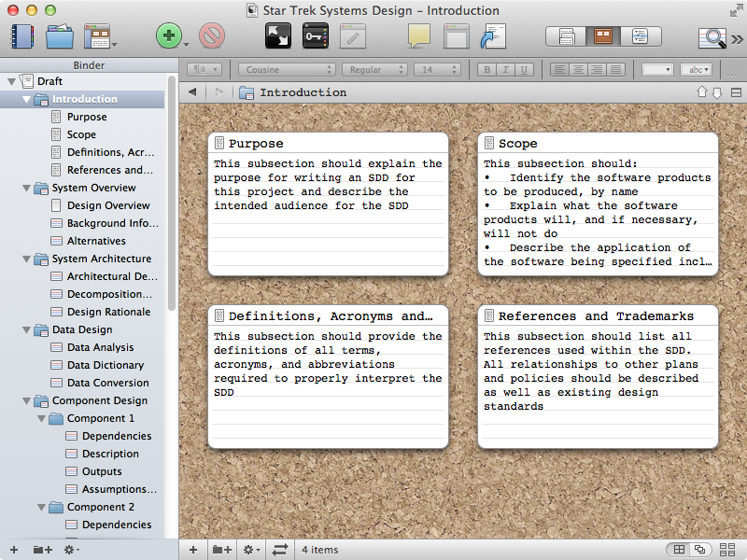This screenshot has width=747, height=560.
Task: Select Data Dictionary in binder
Action: pyautogui.click(x=106, y=365)
